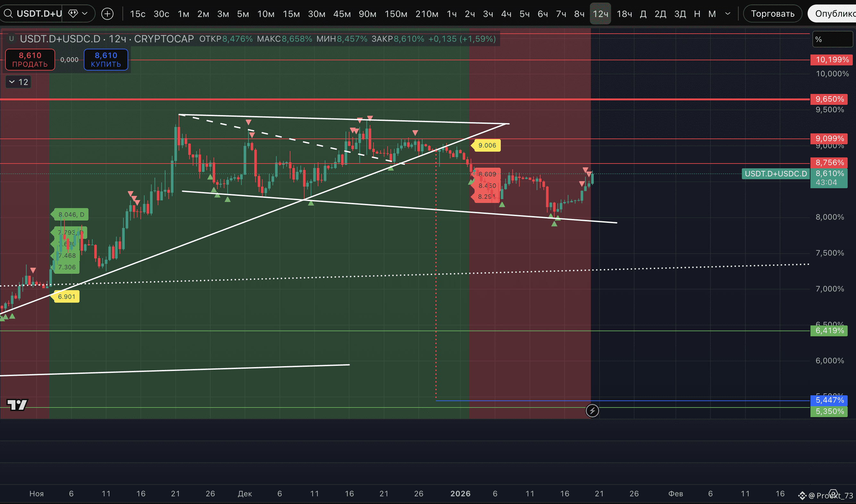Click the round U symbol logo
Screen dimensions: 856x504
coord(12,39)
